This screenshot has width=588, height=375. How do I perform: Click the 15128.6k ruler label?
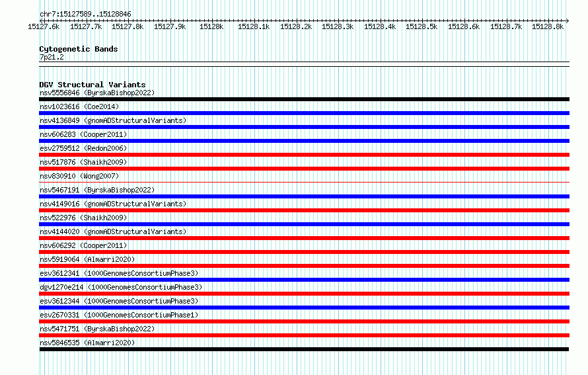click(464, 26)
